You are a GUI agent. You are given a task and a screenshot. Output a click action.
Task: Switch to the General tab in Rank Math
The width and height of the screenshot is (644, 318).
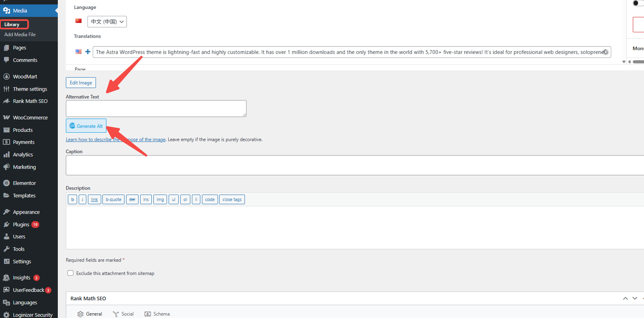pos(90,314)
